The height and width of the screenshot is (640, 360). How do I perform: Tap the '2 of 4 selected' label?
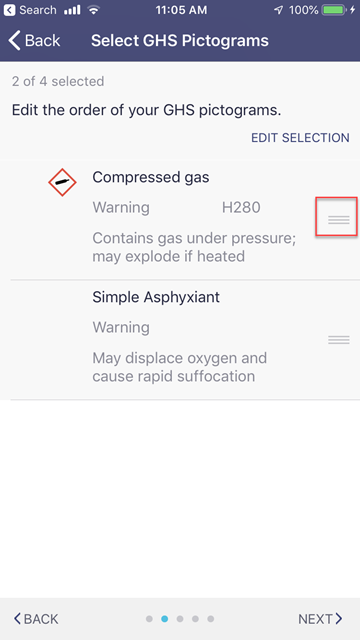pos(58,81)
